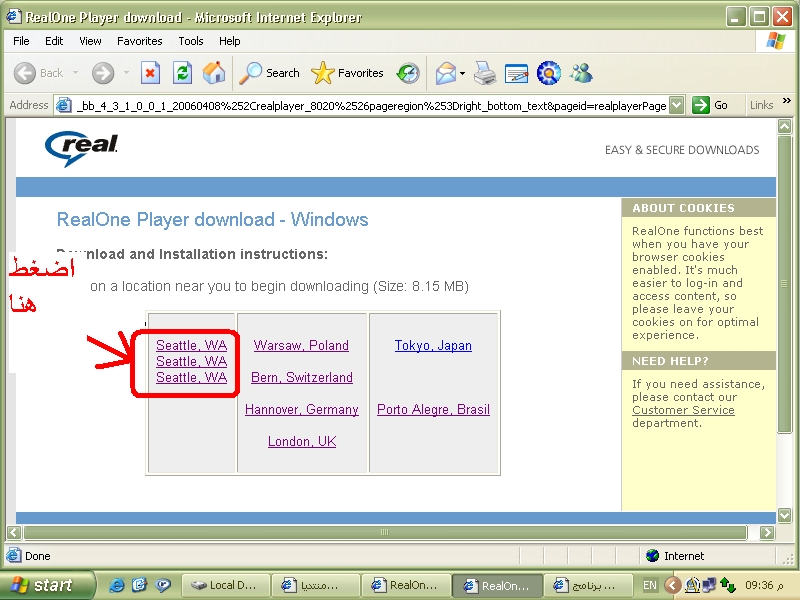This screenshot has height=600, width=800.
Task: Click the vertical scrollbar down arrow
Action: pos(785,515)
